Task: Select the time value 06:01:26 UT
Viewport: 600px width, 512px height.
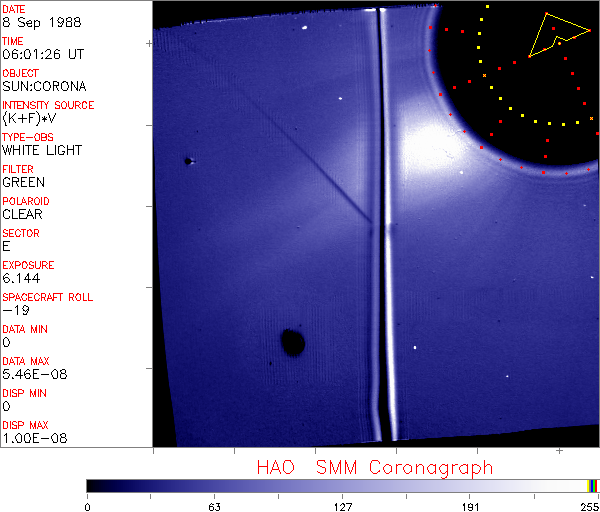Action: click(x=43, y=54)
